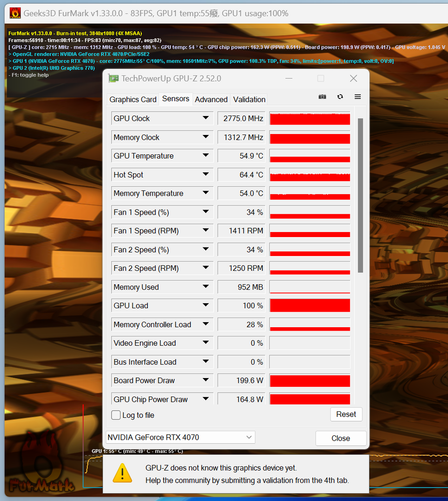Click the 2775.0 MHz GPU Clock value
This screenshot has width=448, height=501.
coord(242,119)
